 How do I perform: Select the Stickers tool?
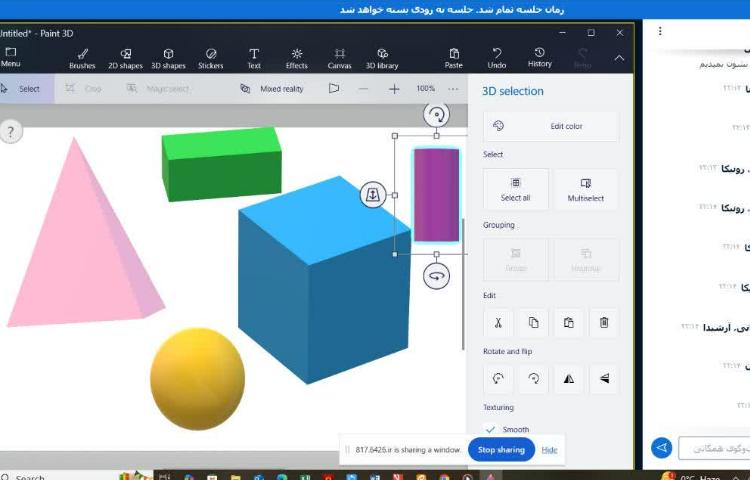coord(211,58)
